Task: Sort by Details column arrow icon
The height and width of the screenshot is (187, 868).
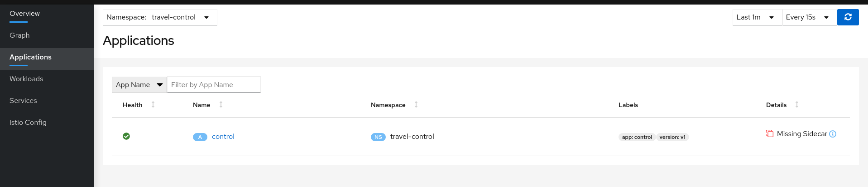Action: [797, 105]
